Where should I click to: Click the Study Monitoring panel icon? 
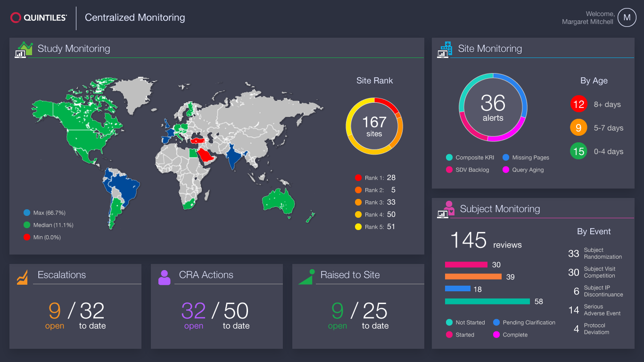[x=24, y=49]
